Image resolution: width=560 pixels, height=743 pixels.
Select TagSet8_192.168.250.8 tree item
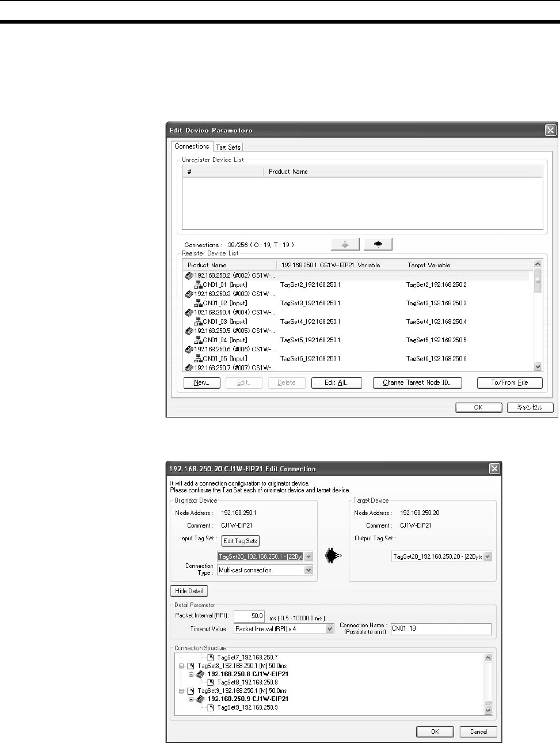coord(247,683)
